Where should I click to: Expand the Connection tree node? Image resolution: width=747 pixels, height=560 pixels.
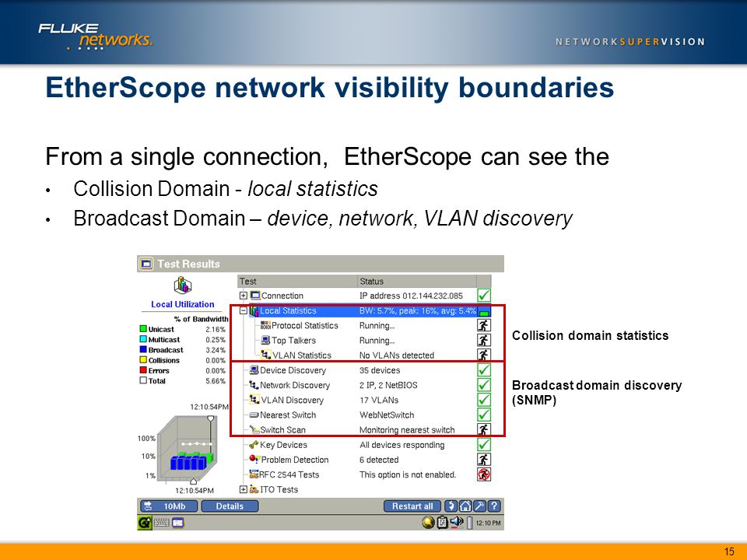click(243, 296)
